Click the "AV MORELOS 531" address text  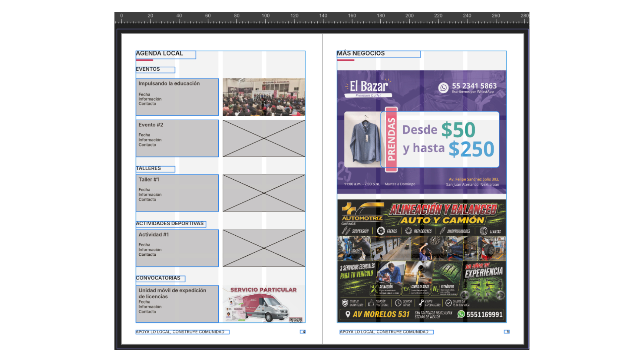(381, 314)
